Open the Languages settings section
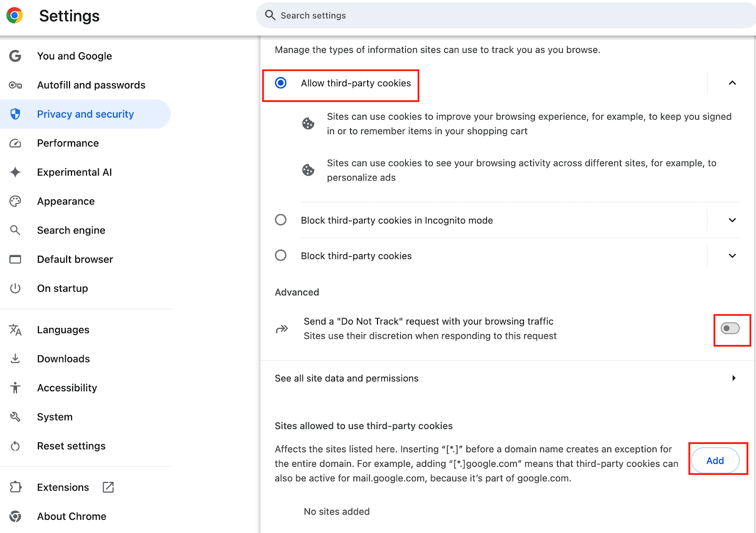The image size is (756, 533). click(x=63, y=330)
